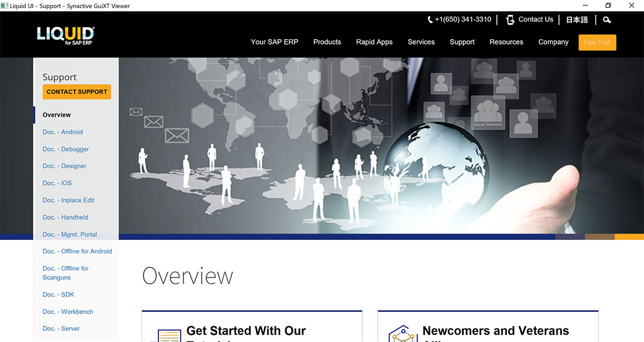
Task: Click the Free Trial button
Action: pos(597,42)
